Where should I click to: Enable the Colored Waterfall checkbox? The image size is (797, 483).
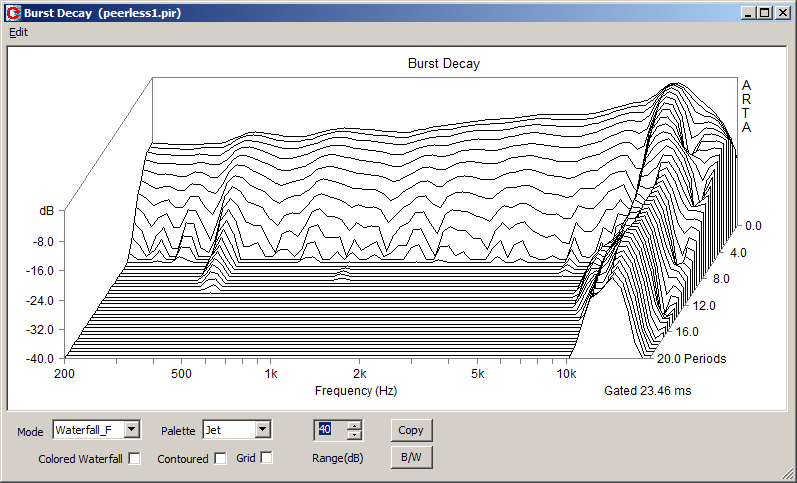point(134,458)
